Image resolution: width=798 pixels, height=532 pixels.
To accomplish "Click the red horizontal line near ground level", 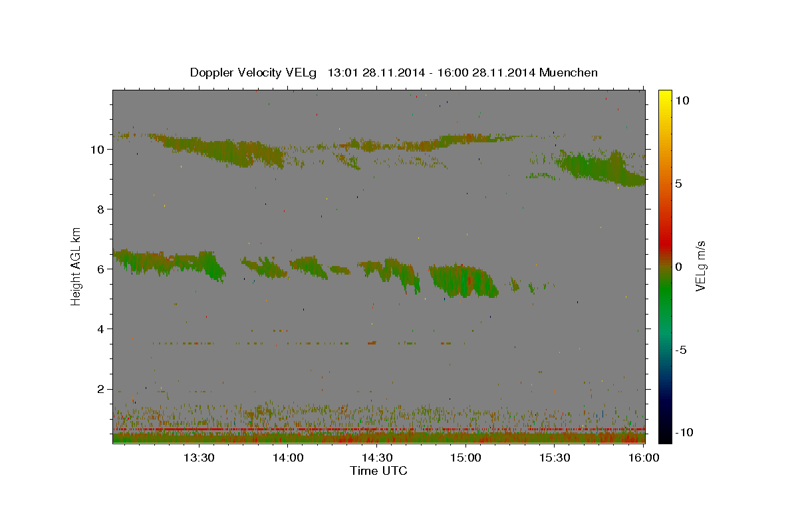I will click(379, 430).
